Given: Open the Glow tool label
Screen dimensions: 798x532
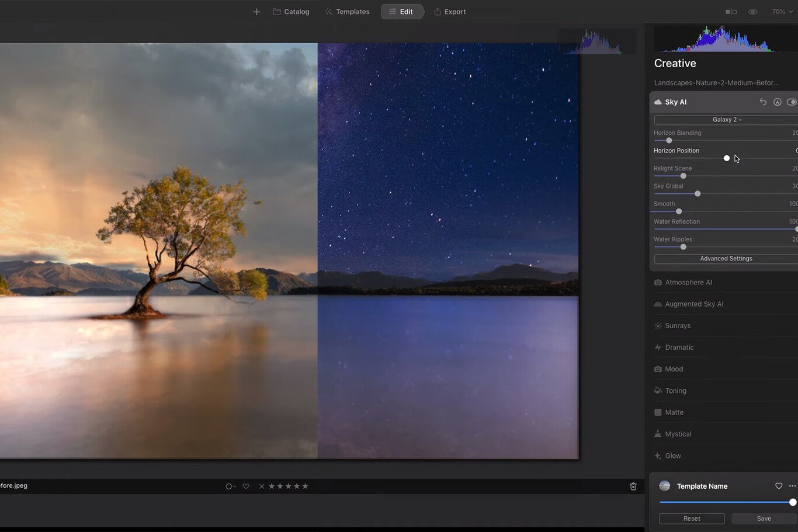Looking at the screenshot, I should [x=673, y=455].
